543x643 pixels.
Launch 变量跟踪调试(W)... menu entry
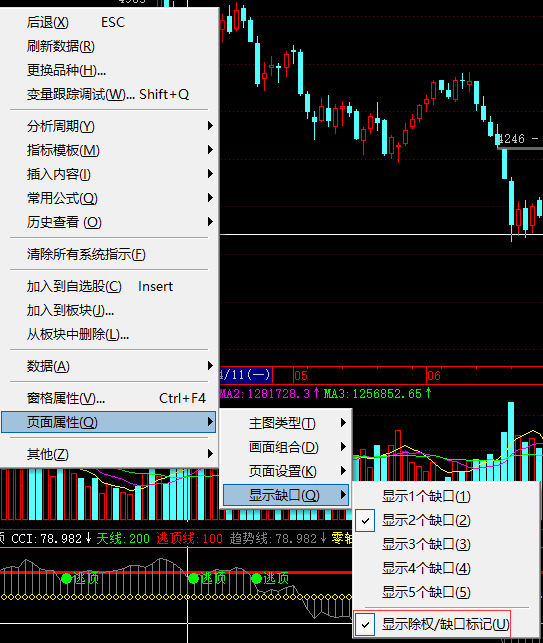point(109,94)
